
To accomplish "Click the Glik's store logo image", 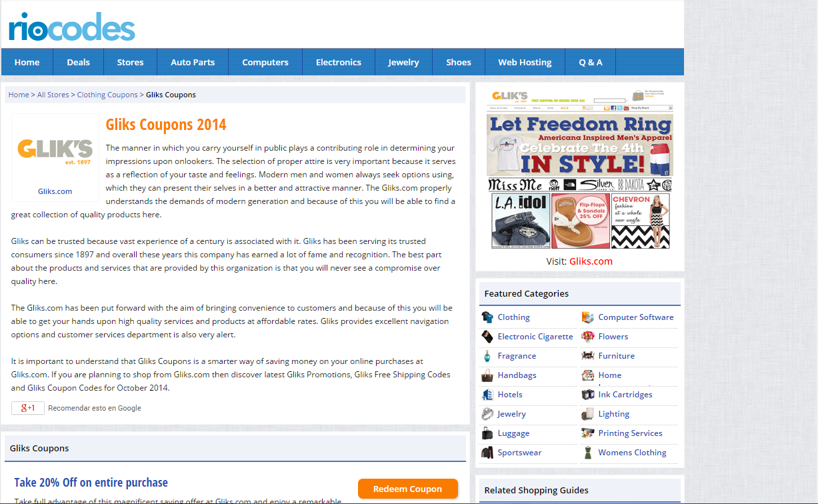I will (x=55, y=152).
